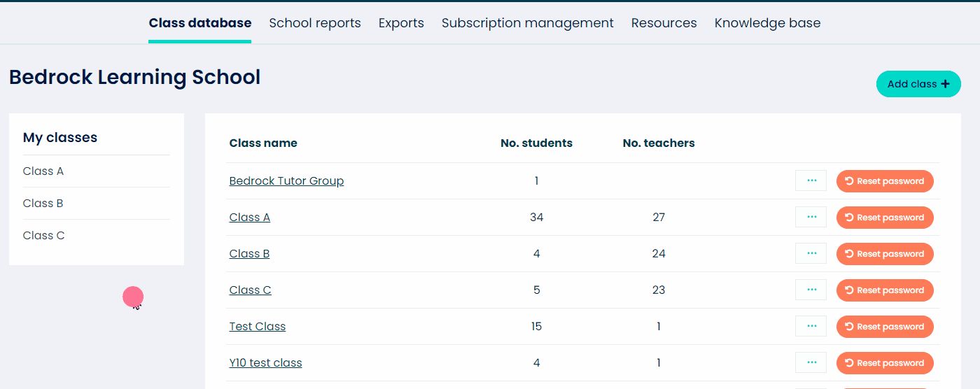Open options menu for Y10 test class

(x=811, y=362)
